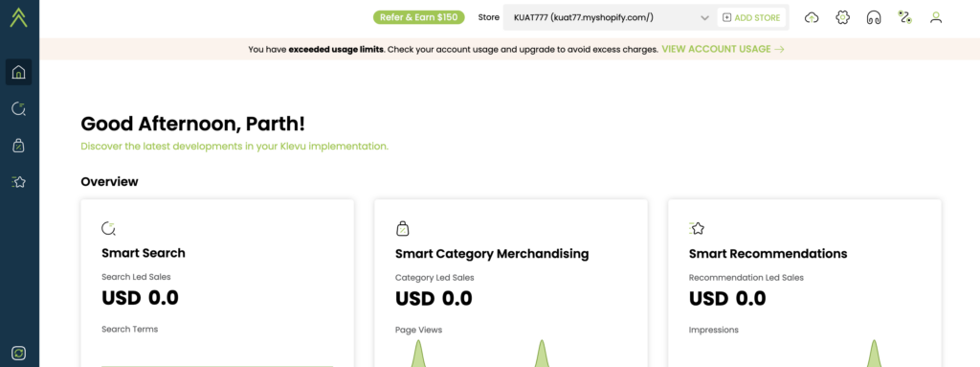Click the ADD STORE button

[x=751, y=17]
